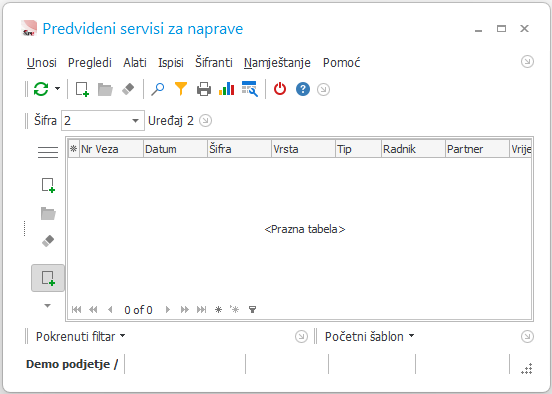Open search with magnifier icon

[x=158, y=89]
